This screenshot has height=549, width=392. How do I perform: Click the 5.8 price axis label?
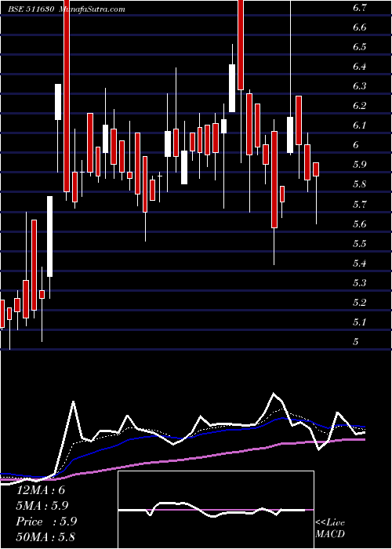click(360, 184)
